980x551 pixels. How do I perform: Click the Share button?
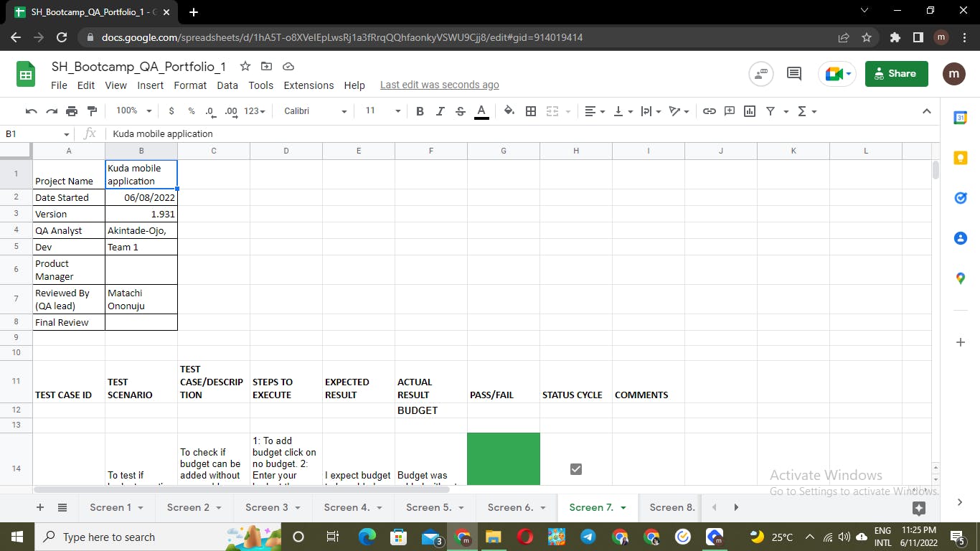(x=897, y=73)
